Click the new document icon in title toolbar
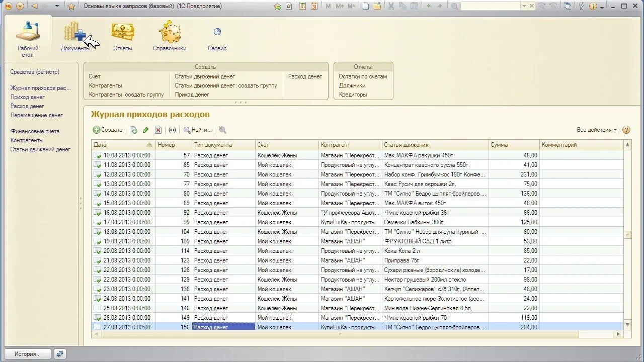This screenshot has width=644, height=362. coord(366,6)
